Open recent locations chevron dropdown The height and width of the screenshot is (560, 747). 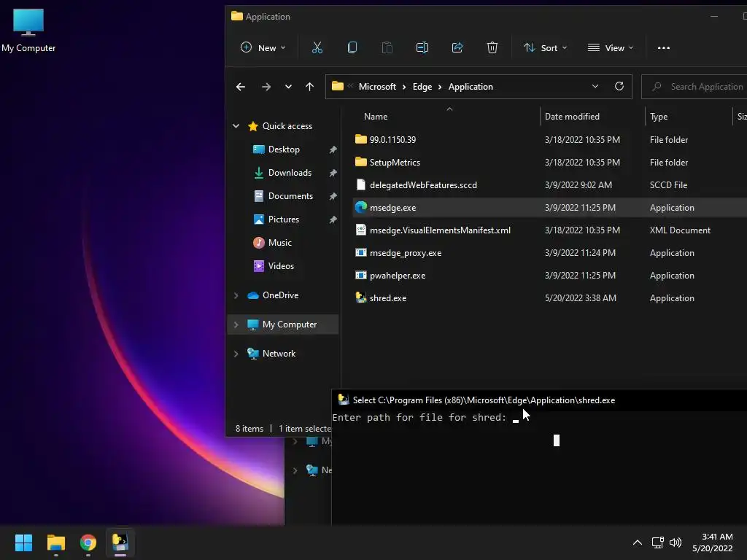pos(288,87)
